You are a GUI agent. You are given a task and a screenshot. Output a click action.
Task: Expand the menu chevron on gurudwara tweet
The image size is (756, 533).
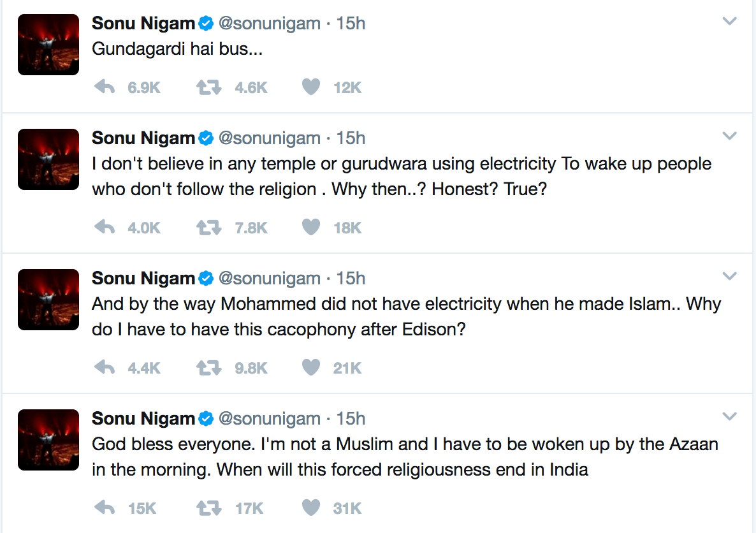point(729,136)
